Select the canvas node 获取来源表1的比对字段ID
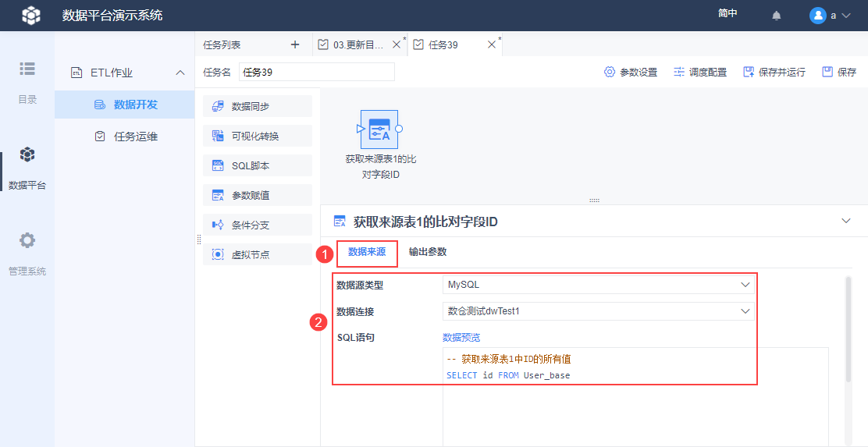This screenshot has height=447, width=868. point(379,129)
